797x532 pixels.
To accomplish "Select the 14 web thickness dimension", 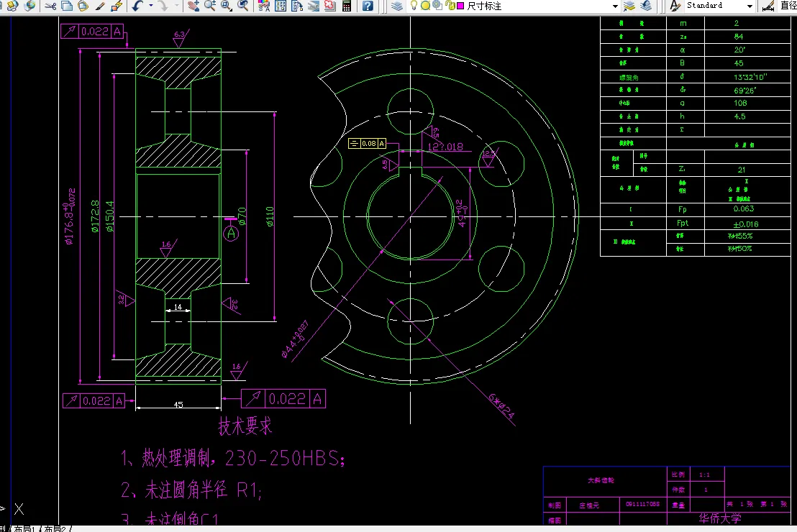I will coord(178,307).
